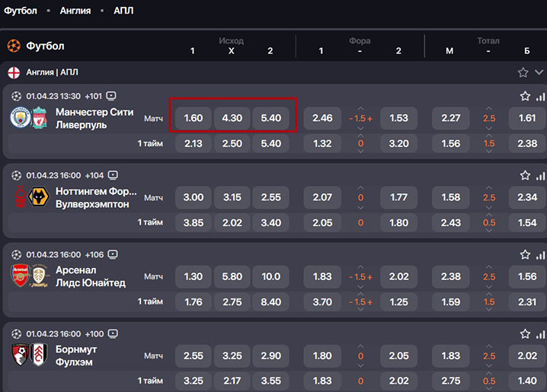Click TV broadcast icon for Nottingham match

[113, 175]
